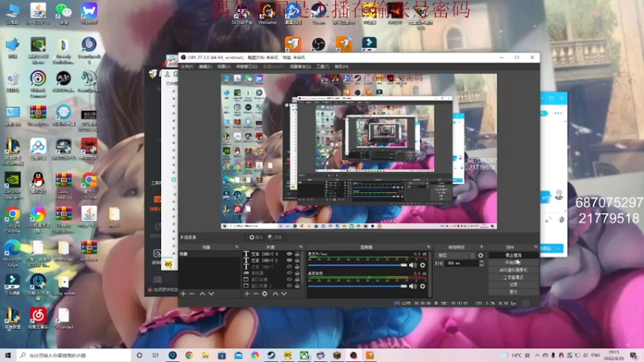The width and height of the screenshot is (644, 362).
Task: Move scene up in the scenes list
Action: pos(203,294)
